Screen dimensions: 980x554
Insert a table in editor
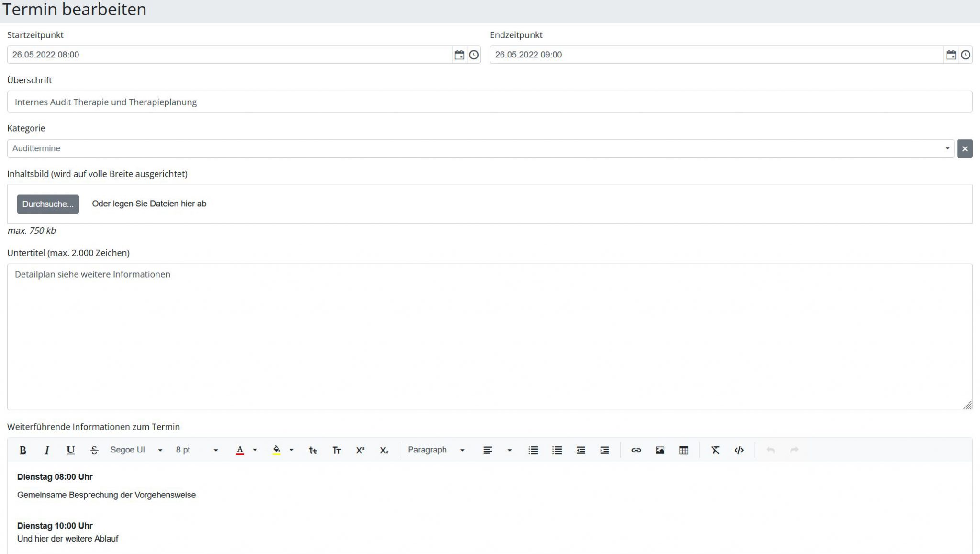pyautogui.click(x=684, y=450)
